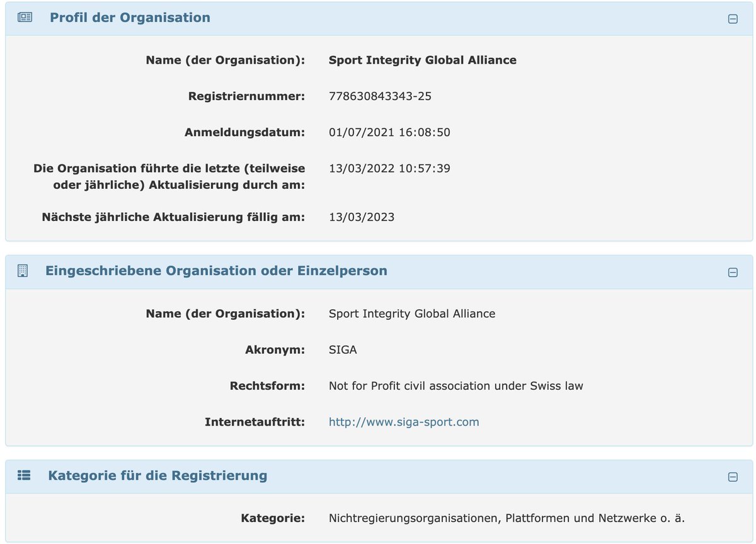The image size is (756, 544).
Task: Click the Kategorie label
Action: (273, 519)
